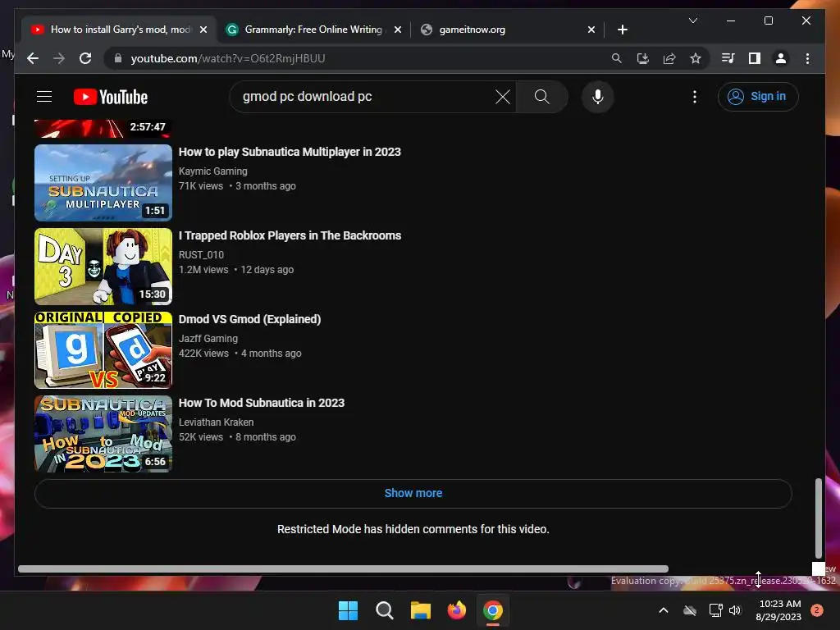Open How to play Subnautica Multiplayer title
Viewport: 840px width, 630px height.
tap(290, 152)
